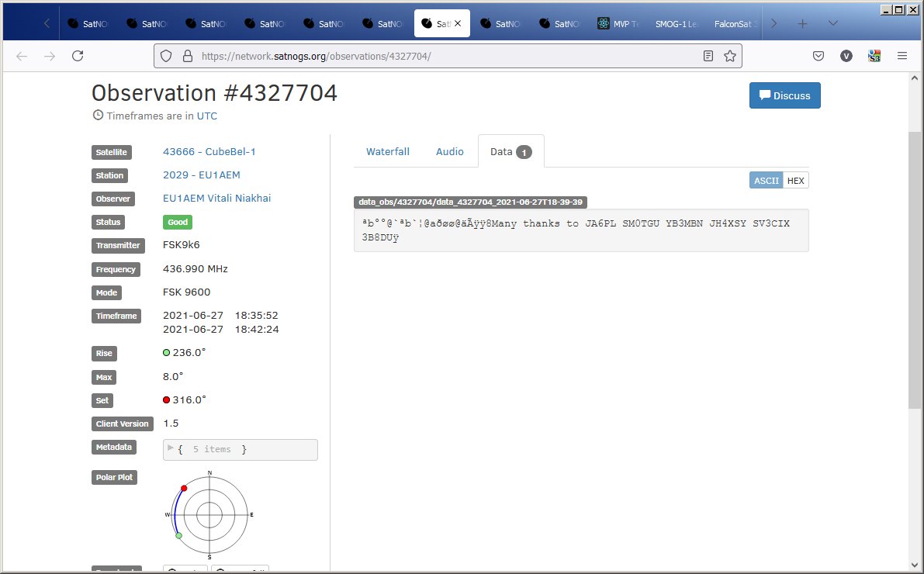This screenshot has height=574, width=924.
Task: Click the FSK9k6 transmitter value
Action: (182, 244)
